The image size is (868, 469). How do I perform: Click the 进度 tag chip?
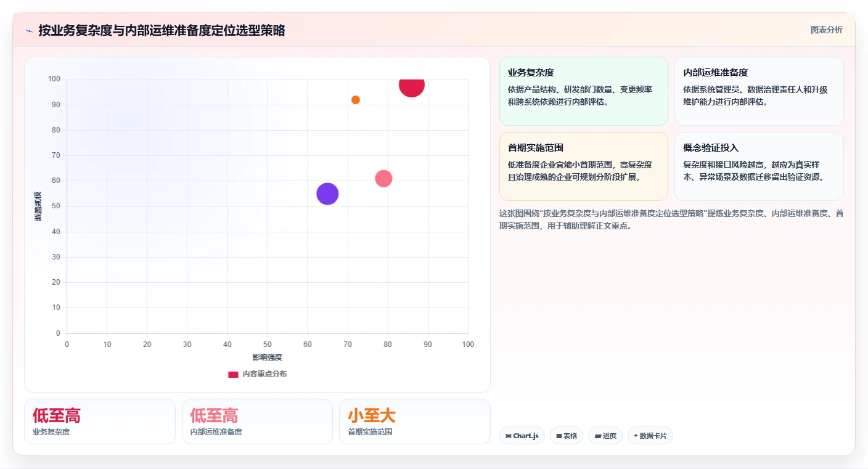pos(605,436)
